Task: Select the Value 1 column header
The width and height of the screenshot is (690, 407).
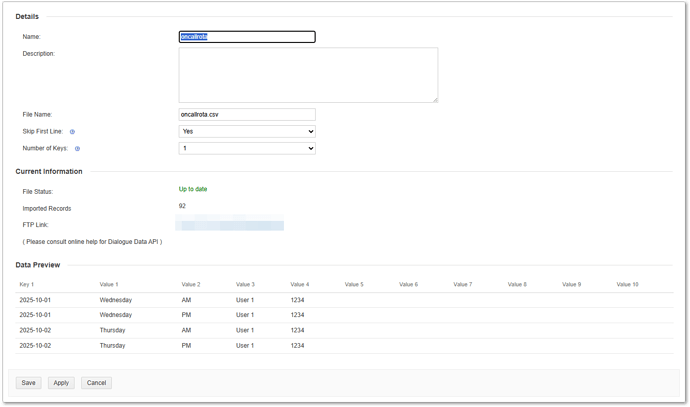Action: point(109,285)
